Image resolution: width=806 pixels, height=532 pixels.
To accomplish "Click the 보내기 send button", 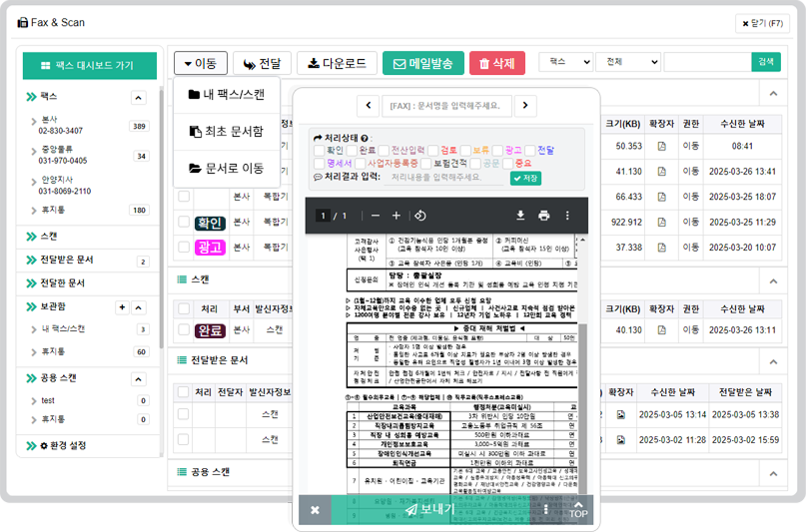I will click(430, 509).
